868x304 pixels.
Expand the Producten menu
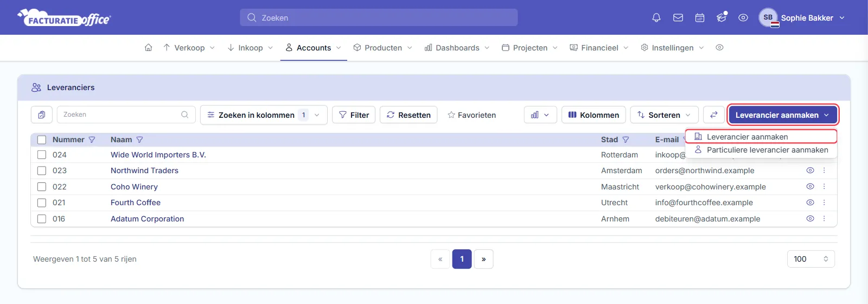[x=382, y=48]
